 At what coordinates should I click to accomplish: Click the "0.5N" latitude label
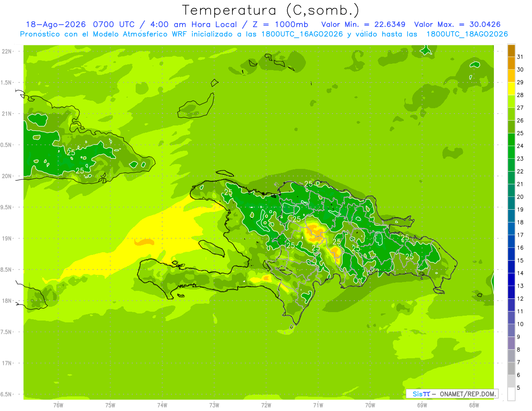tap(7, 145)
